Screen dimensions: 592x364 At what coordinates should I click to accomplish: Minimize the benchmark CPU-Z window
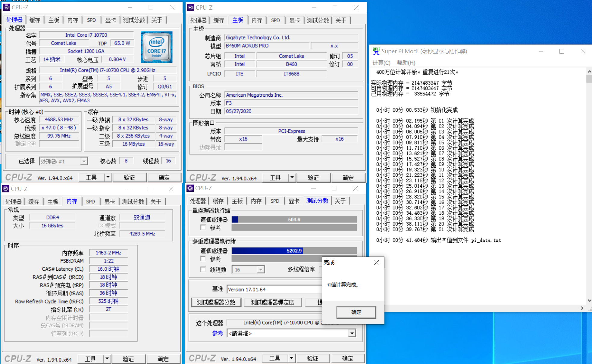(313, 188)
